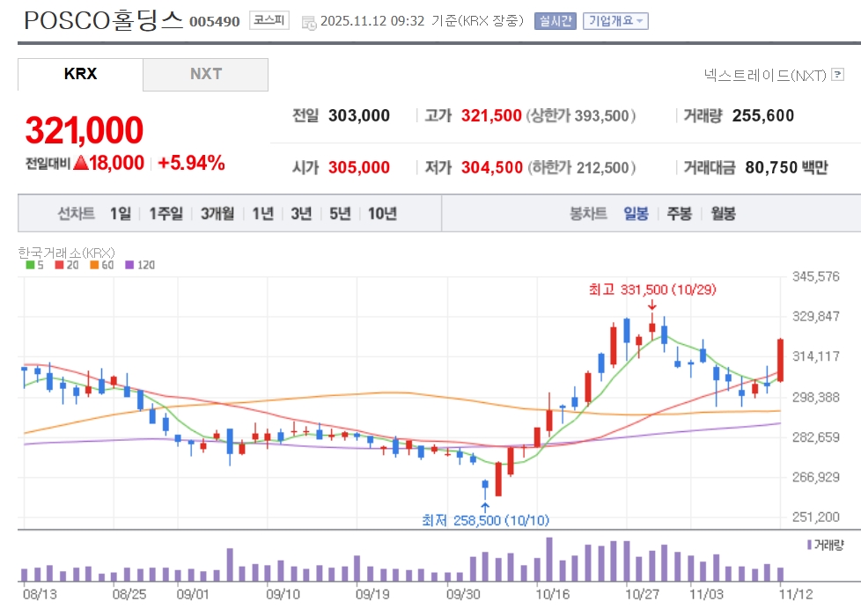The width and height of the screenshot is (861, 616).
Task: Select the 1주일 line chart period
Action: [x=166, y=213]
